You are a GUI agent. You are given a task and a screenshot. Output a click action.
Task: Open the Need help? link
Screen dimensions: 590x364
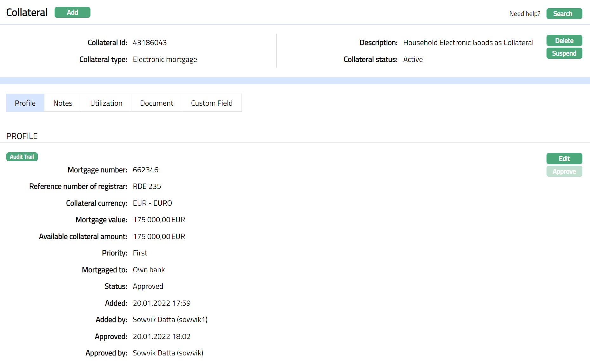(524, 14)
